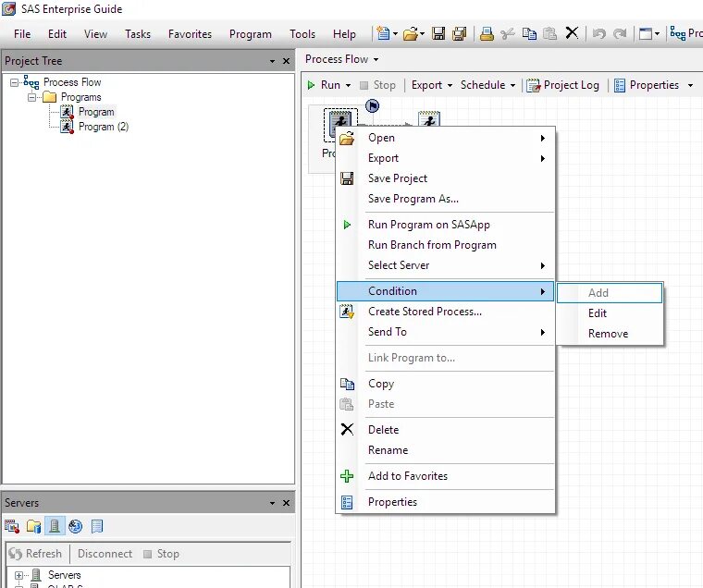Choose Create Stored Process... menu entry
The width and height of the screenshot is (703, 588).
[x=445, y=312]
